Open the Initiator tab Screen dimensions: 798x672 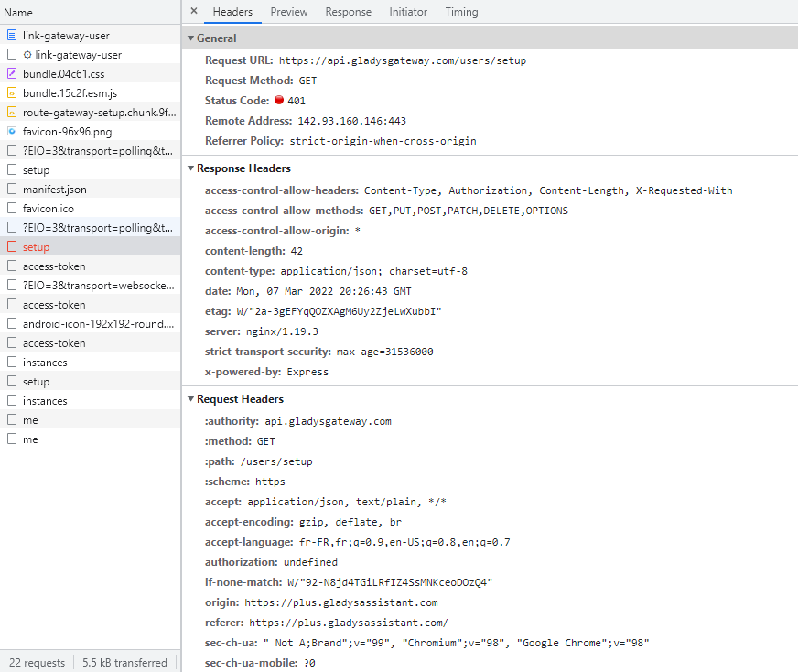(408, 12)
